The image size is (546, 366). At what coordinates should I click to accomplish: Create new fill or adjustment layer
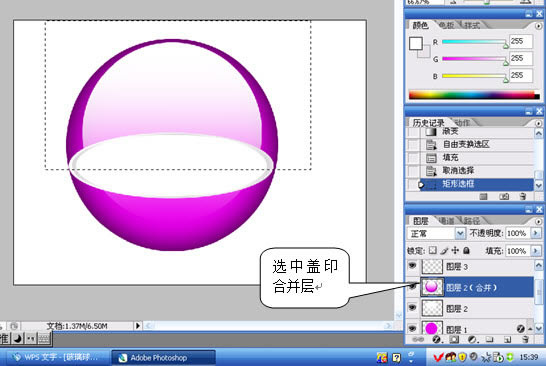473,339
